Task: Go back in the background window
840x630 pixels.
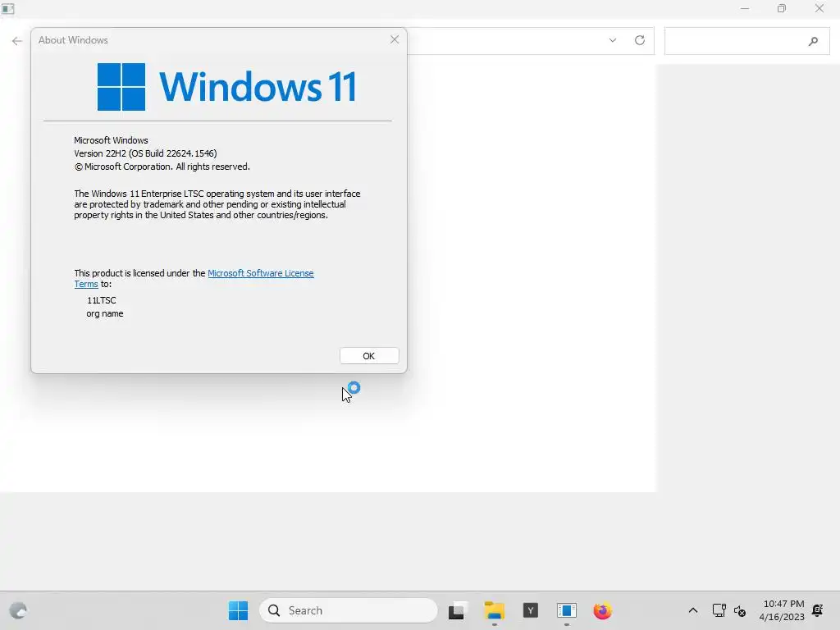Action: click(17, 41)
